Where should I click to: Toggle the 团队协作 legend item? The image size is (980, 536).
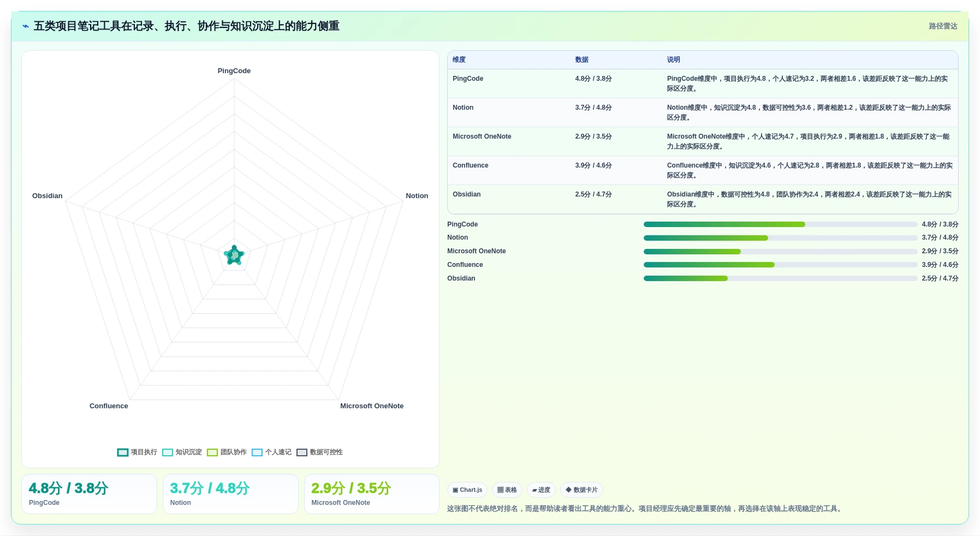coord(227,452)
